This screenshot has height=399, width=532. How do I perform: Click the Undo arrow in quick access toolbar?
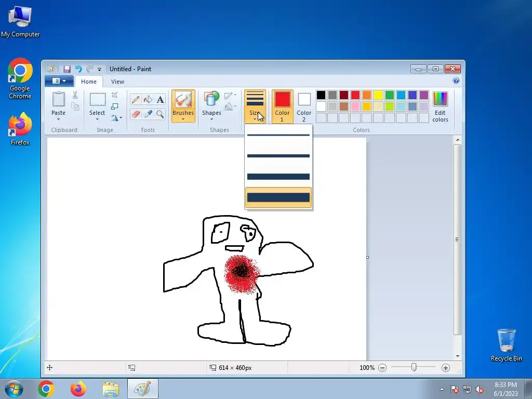pyautogui.click(x=78, y=69)
